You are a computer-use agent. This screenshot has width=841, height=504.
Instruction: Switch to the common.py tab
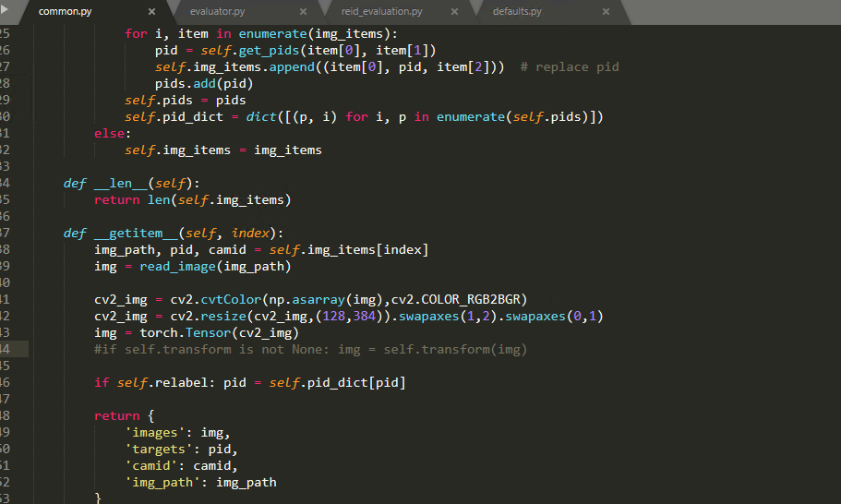click(x=65, y=11)
